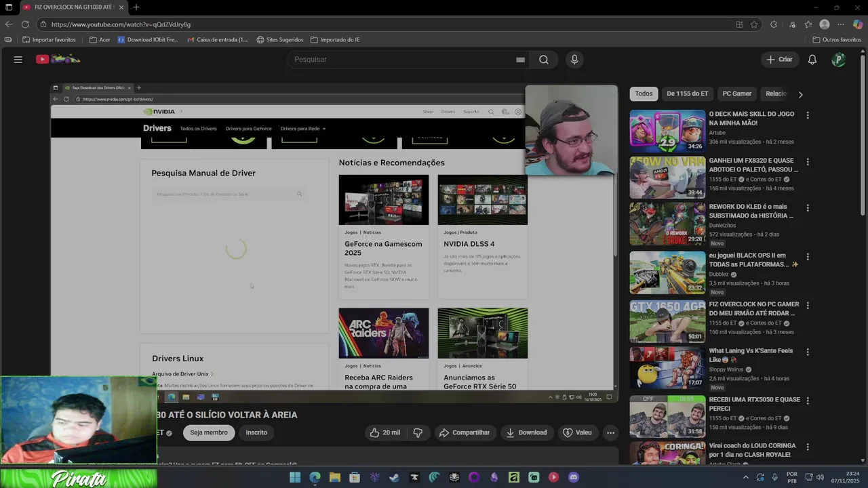Click the 'eu joguei BLACK OPS II' video title
Screen dimensions: 868x488
pos(753,260)
